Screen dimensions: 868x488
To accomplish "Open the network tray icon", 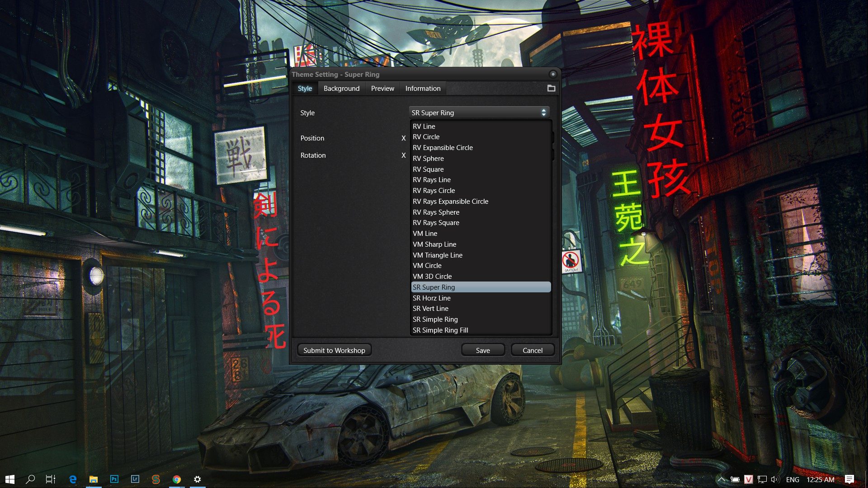I will pyautogui.click(x=762, y=479).
